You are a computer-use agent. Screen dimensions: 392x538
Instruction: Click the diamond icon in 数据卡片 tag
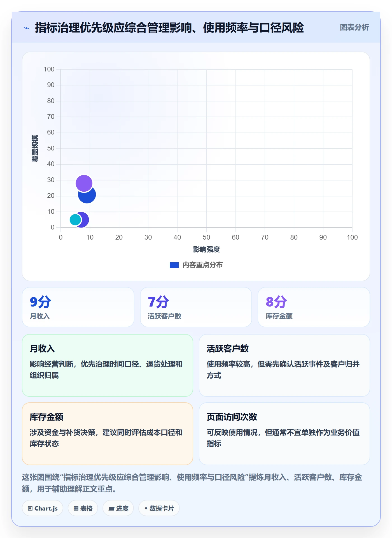point(146,508)
